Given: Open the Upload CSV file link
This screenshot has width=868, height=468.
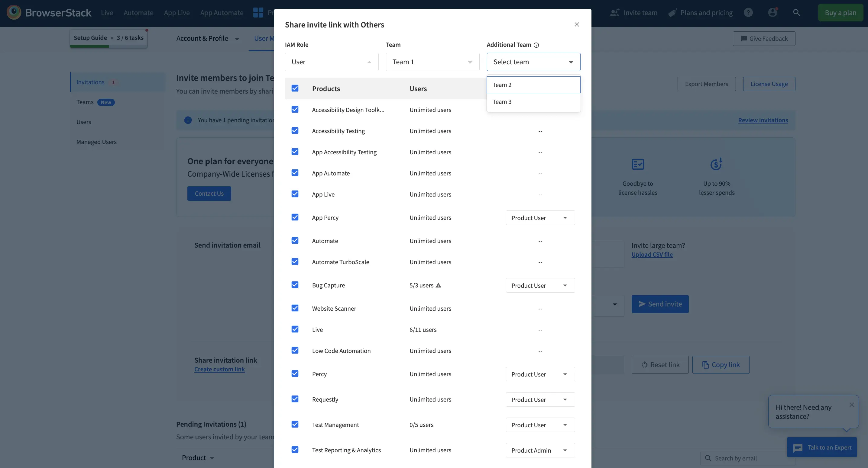Looking at the screenshot, I should [x=652, y=255].
